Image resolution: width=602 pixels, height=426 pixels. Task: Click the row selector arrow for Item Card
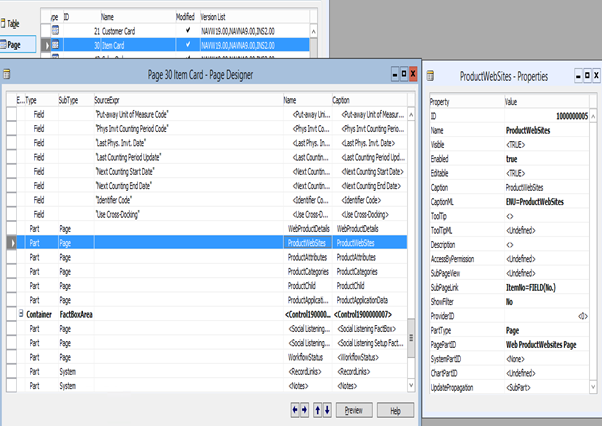point(46,45)
